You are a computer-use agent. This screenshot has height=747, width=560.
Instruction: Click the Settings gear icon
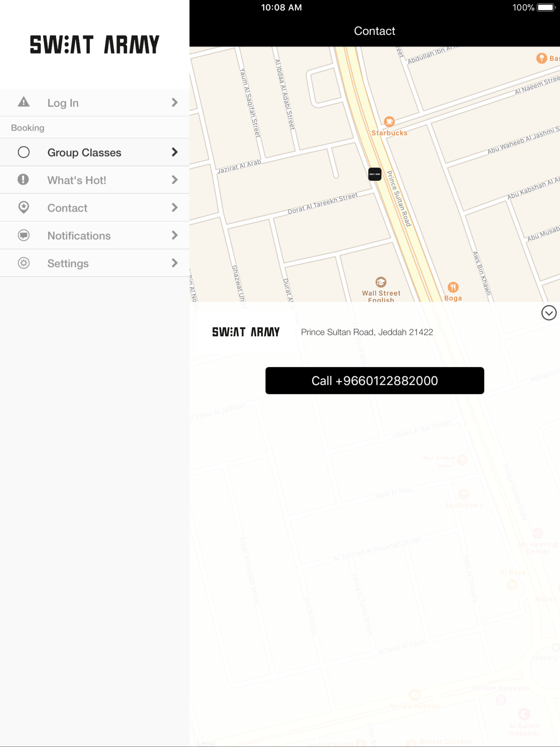click(24, 263)
